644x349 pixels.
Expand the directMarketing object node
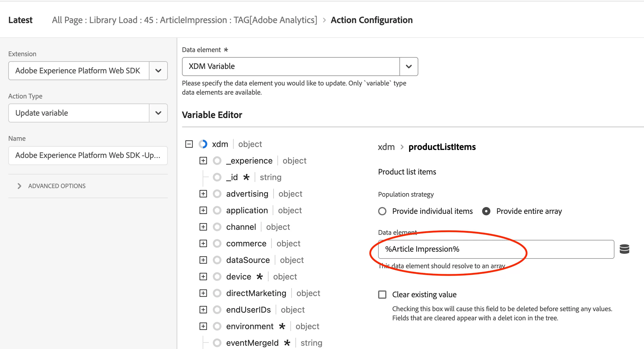click(203, 293)
